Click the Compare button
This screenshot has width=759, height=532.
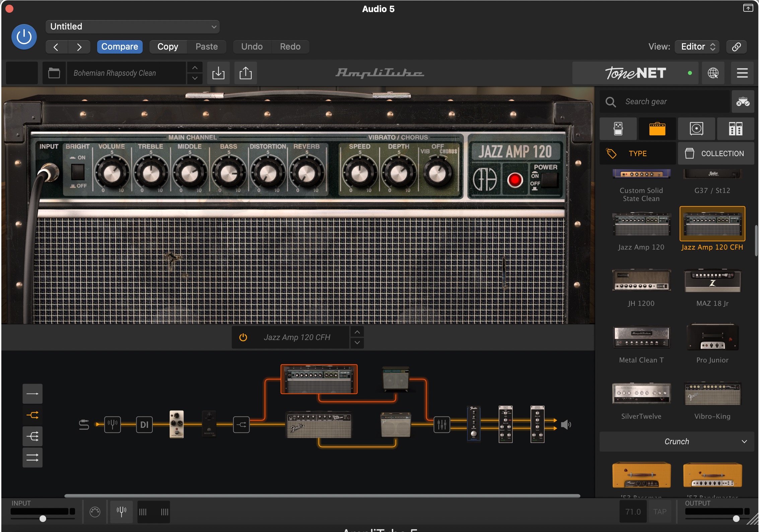[120, 47]
